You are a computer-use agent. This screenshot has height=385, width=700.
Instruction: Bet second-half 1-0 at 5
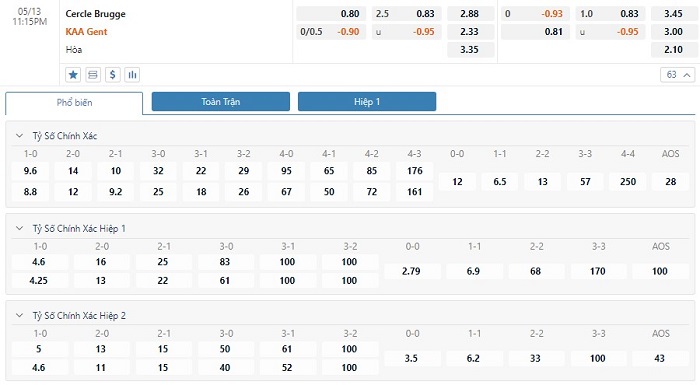[39, 349]
